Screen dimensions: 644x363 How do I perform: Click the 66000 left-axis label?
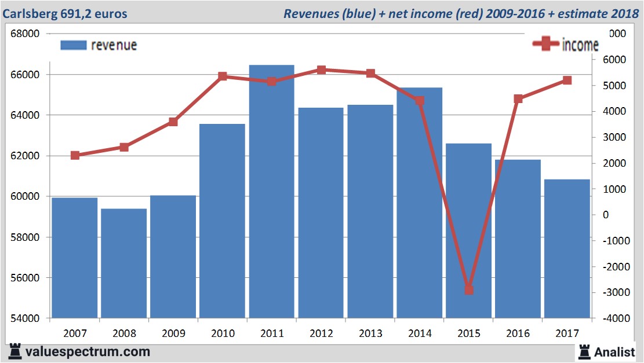[25, 75]
